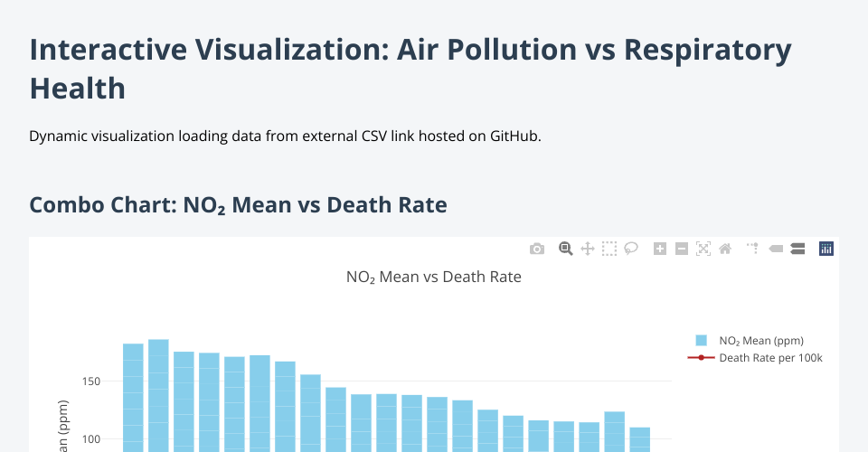Screen dimensions: 868x452
Task: Select the Pan tool
Action: click(x=587, y=249)
